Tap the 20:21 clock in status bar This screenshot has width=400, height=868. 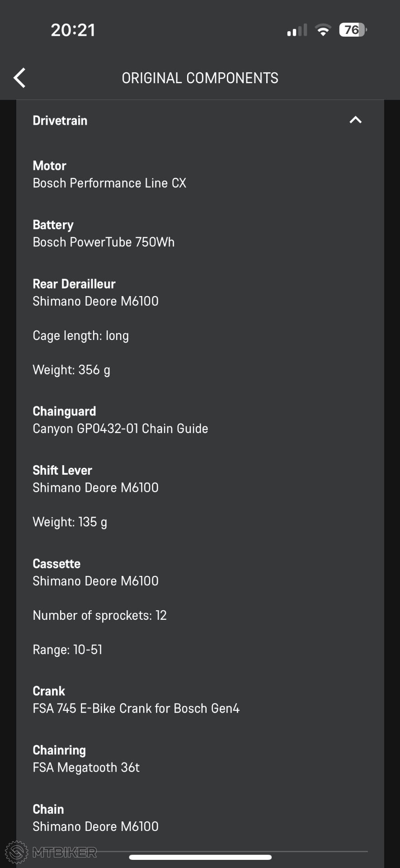[x=73, y=30]
